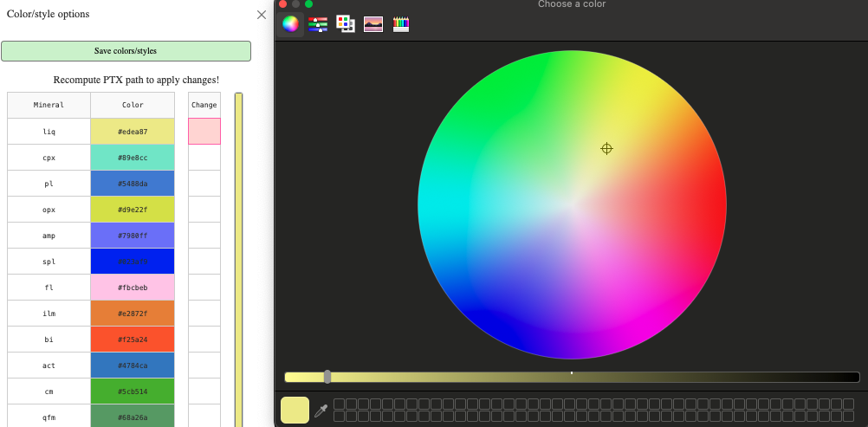Click the opx mineral name cell
The image size is (868, 427).
pos(49,210)
